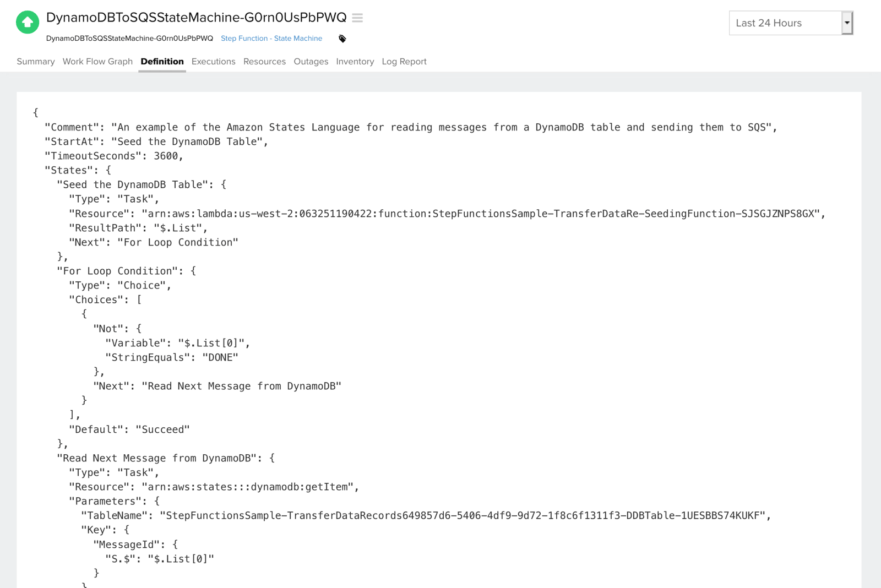View the Log Report tab
The image size is (881, 588).
point(404,61)
